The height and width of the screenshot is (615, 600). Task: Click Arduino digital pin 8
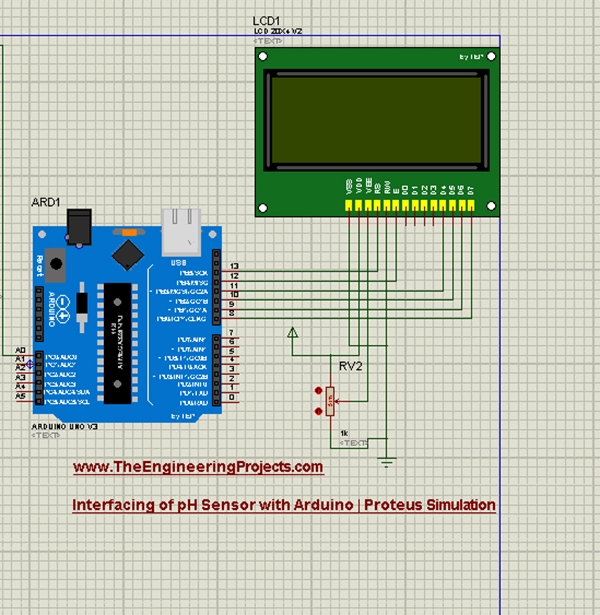(232, 313)
